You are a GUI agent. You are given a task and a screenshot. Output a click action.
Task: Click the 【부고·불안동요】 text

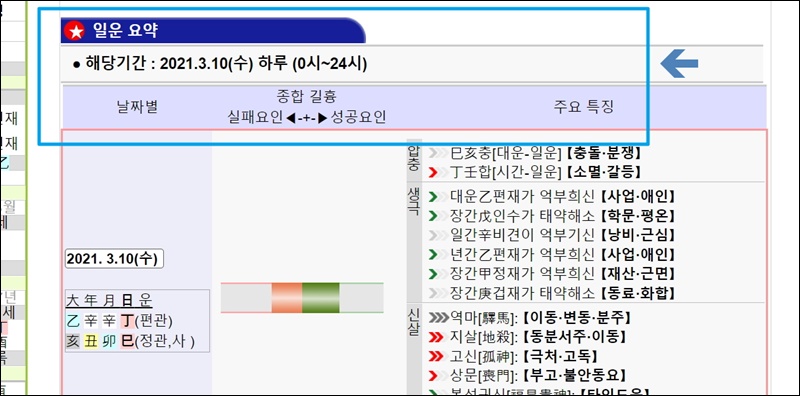(573, 376)
